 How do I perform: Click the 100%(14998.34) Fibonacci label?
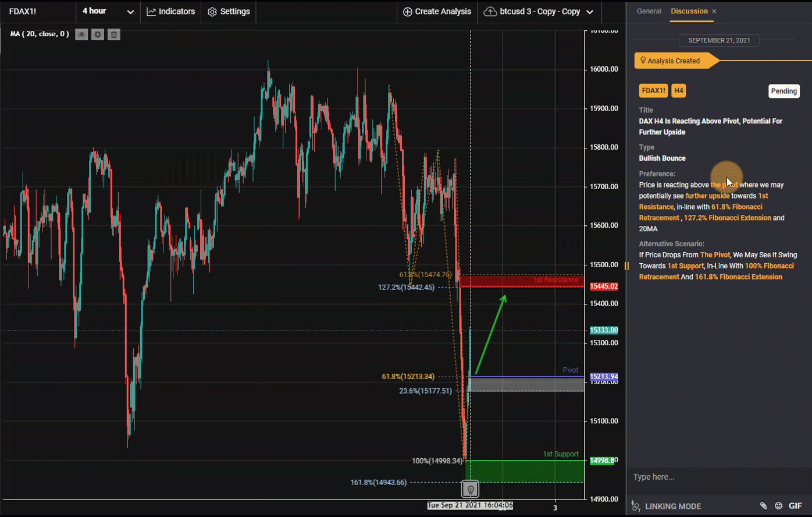437,461
